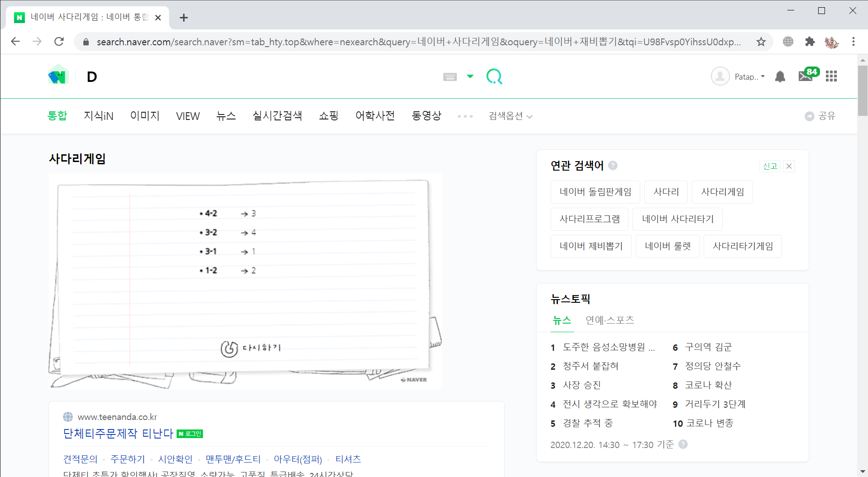Open news topic 사장 승진
This screenshot has height=477, width=868.
pos(581,385)
